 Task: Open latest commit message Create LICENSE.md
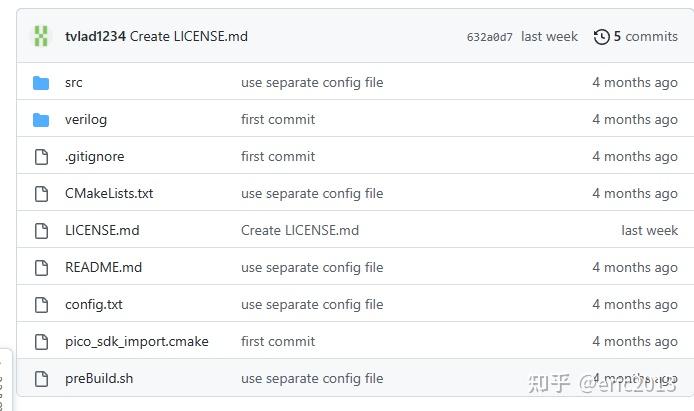(x=189, y=37)
